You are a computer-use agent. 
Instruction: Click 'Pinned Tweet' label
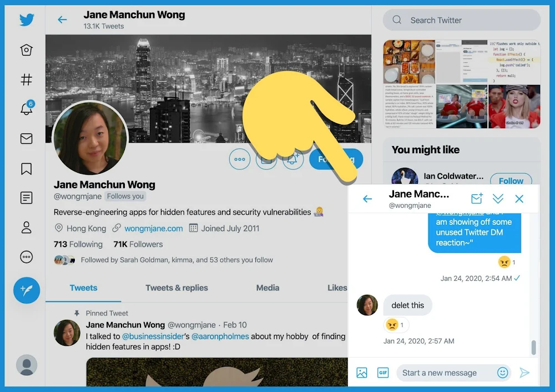point(107,313)
